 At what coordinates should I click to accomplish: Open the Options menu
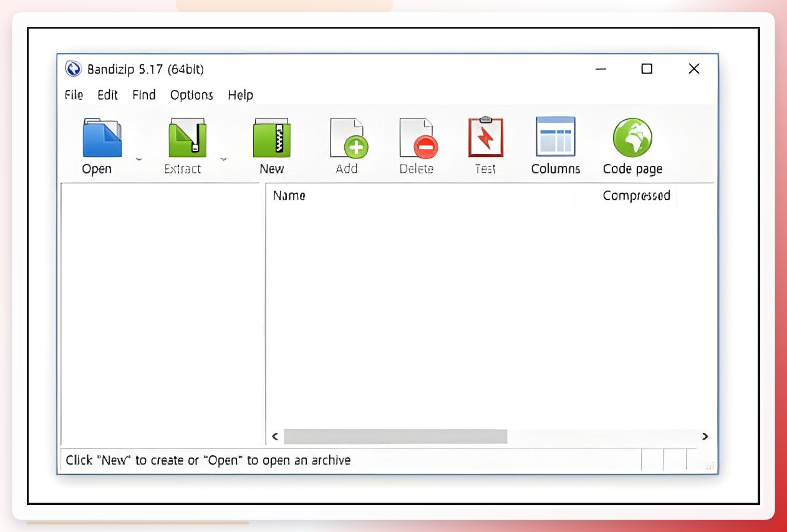(x=191, y=95)
